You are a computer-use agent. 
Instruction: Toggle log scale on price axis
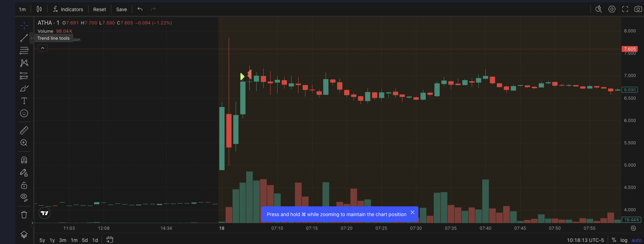pyautogui.click(x=624, y=240)
